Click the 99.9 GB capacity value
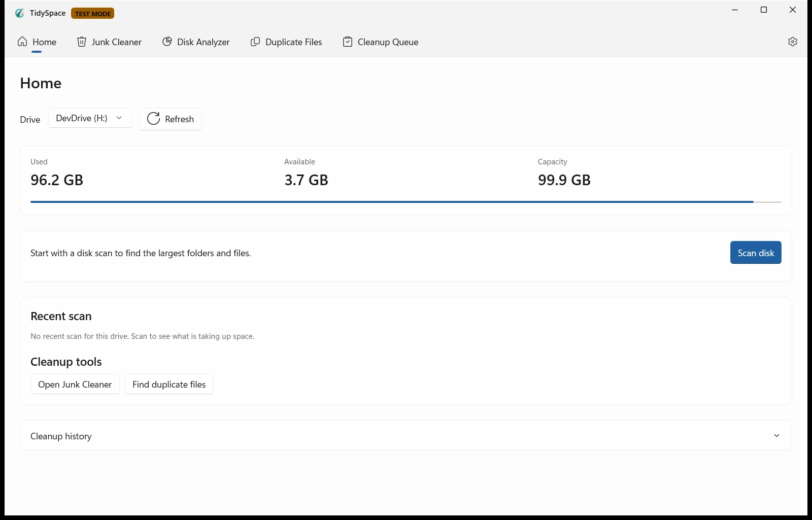The image size is (812, 520). pyautogui.click(x=564, y=180)
